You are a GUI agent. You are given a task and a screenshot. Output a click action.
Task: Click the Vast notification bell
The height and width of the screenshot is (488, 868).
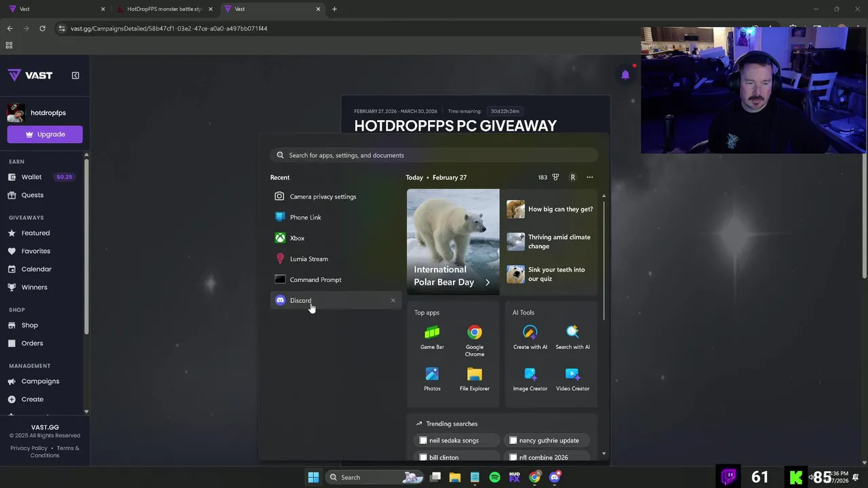pyautogui.click(x=625, y=75)
